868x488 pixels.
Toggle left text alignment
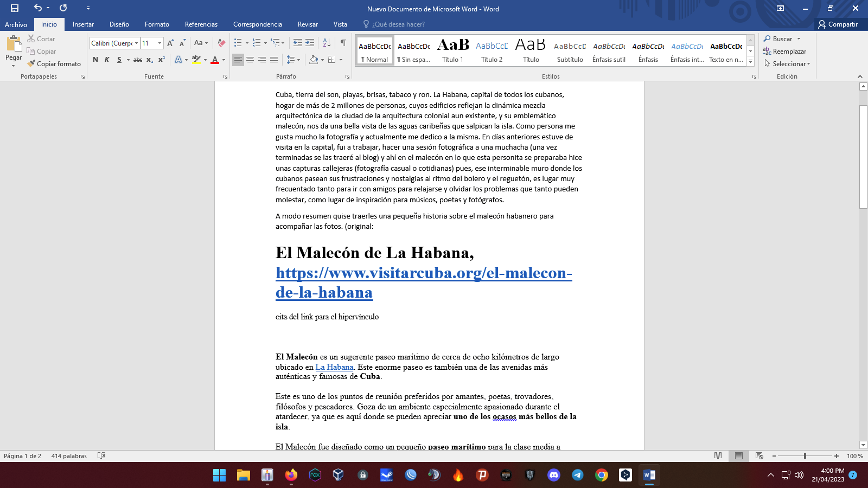[238, 60]
